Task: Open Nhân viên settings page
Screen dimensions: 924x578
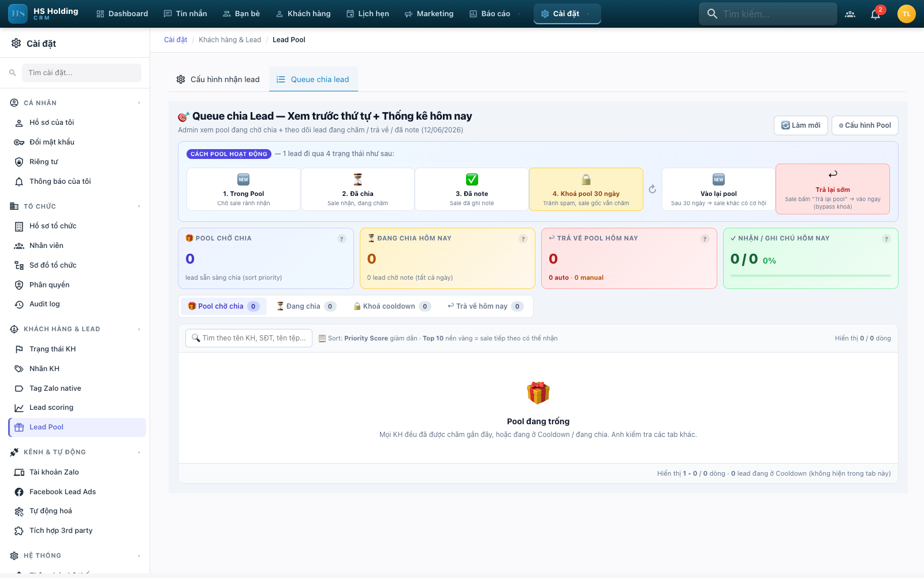Action: (x=77, y=246)
